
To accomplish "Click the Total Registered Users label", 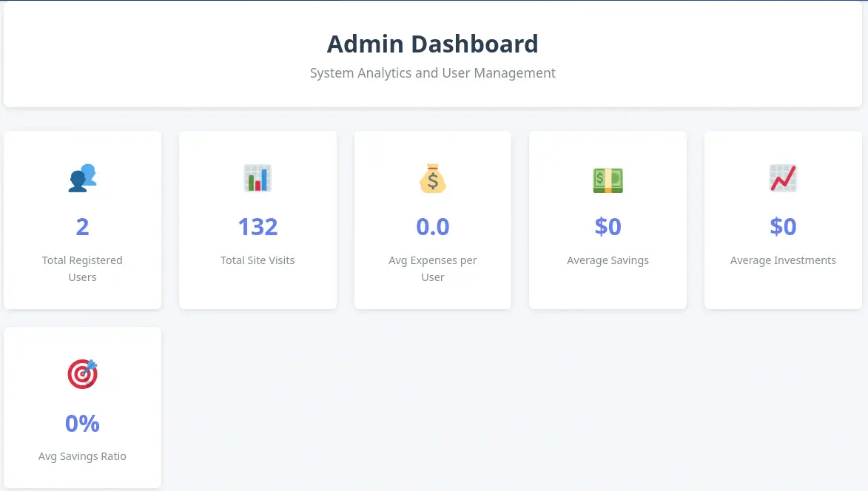I will (82, 268).
